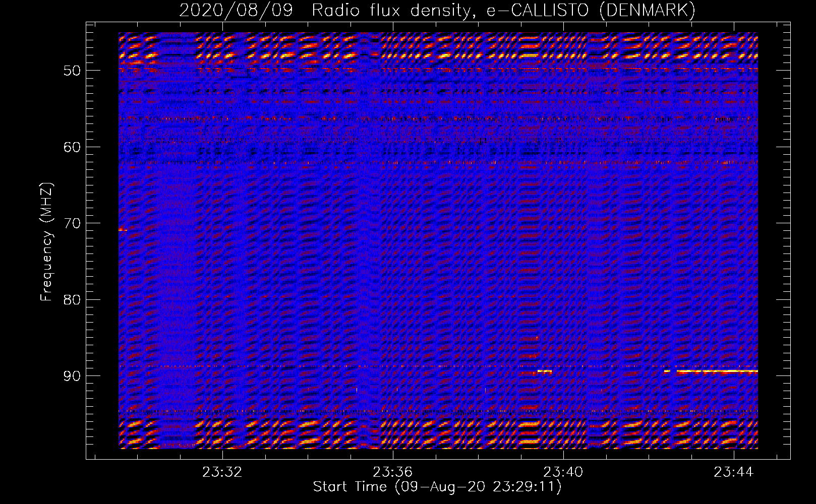This screenshot has height=504, width=816.
Task: Click the long bright yellow emission line near 90 MHz
Action: coord(717,371)
